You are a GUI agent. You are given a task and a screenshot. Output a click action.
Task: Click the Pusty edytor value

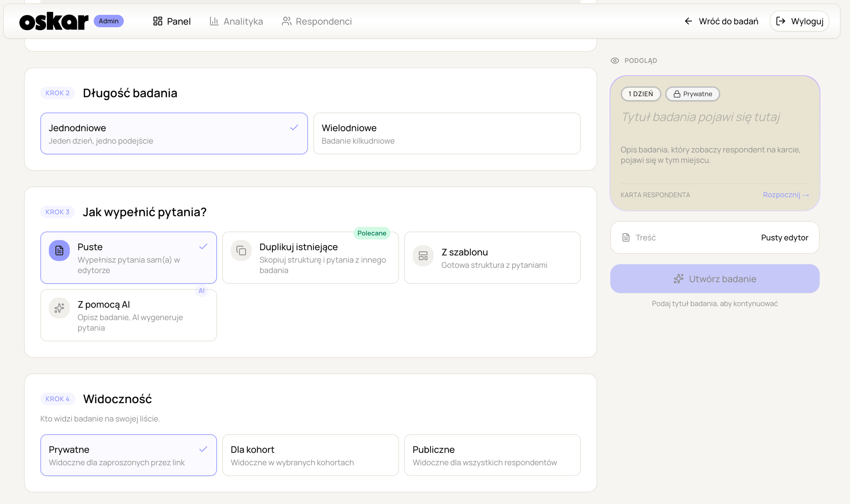[x=784, y=237]
